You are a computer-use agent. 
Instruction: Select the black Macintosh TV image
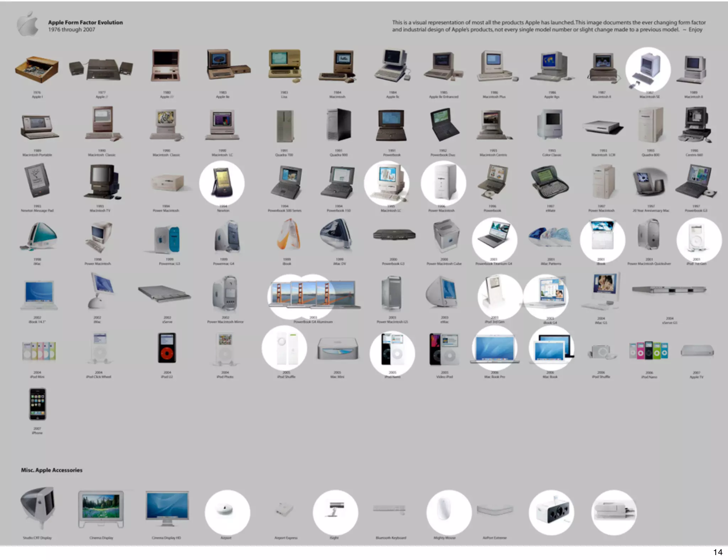click(x=102, y=182)
